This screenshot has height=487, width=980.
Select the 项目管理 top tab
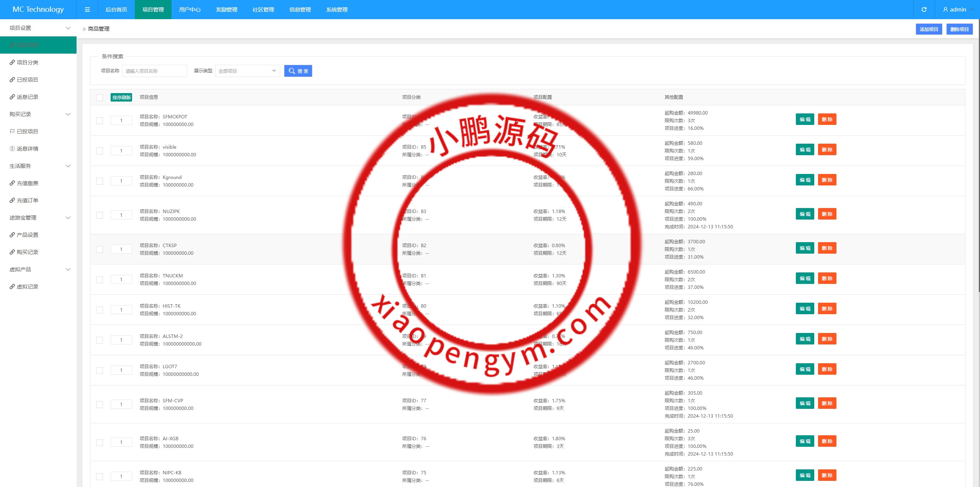tap(153, 10)
